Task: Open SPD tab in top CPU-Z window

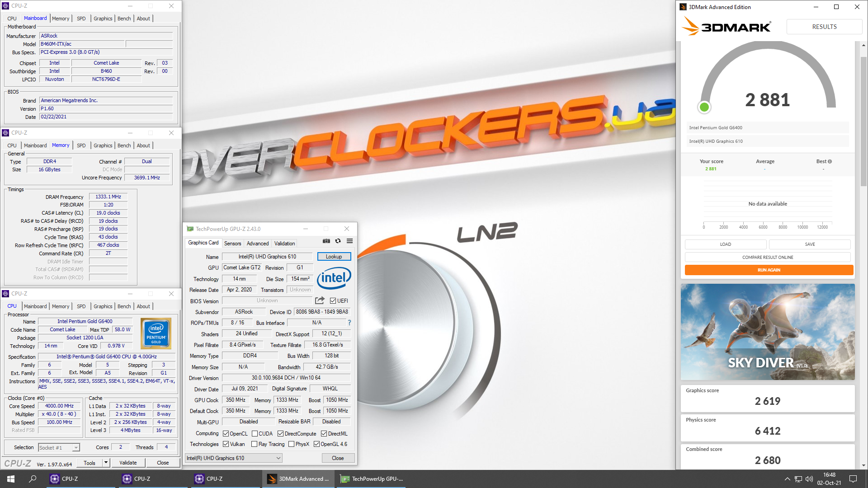Action: tap(81, 19)
